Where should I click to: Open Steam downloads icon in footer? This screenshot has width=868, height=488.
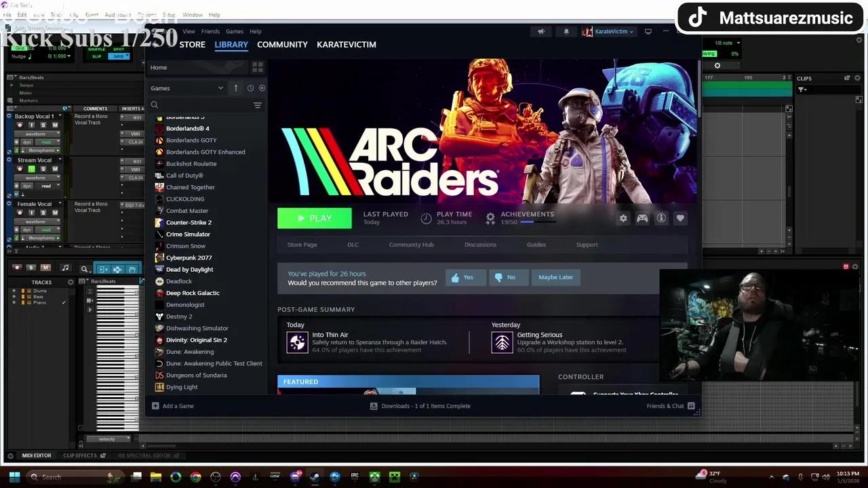coord(374,406)
